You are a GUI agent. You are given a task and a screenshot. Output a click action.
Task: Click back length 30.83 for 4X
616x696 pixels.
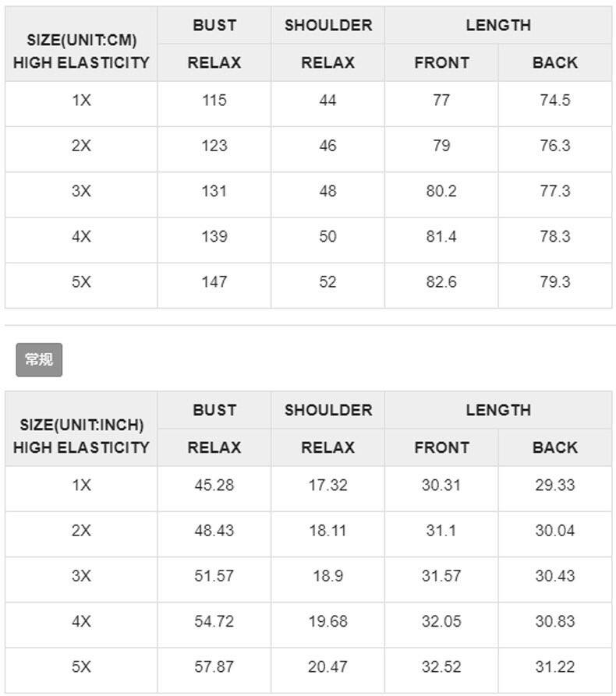coord(555,621)
